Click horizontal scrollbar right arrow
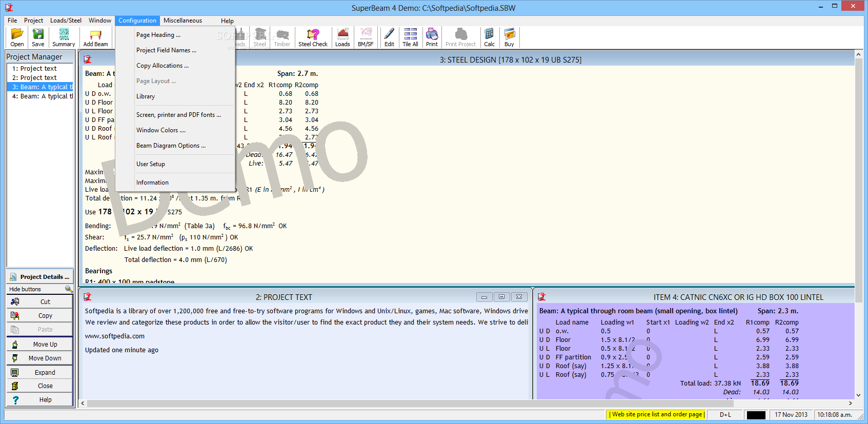 (x=851, y=403)
